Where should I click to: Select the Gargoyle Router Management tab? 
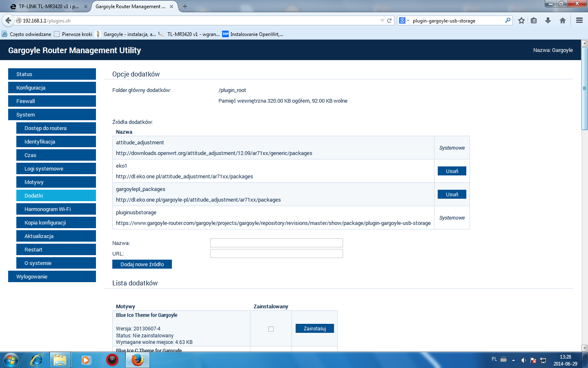click(x=134, y=7)
